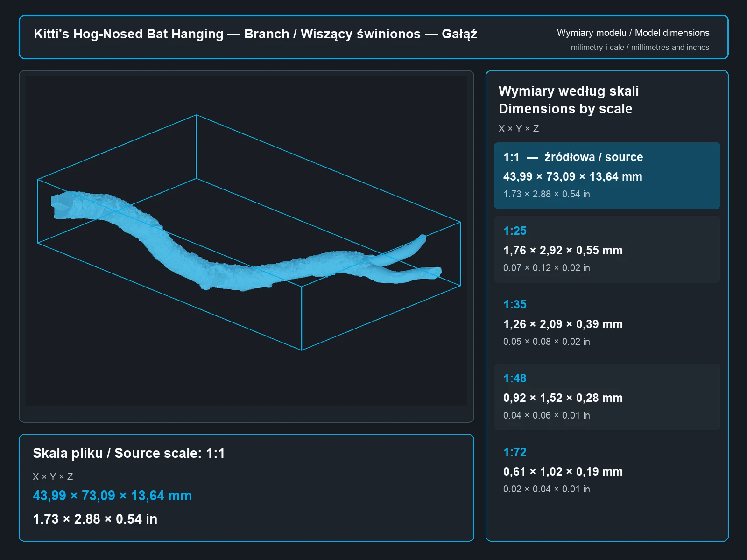
Task: Open the 1:72 scale entry
Action: coord(607,470)
